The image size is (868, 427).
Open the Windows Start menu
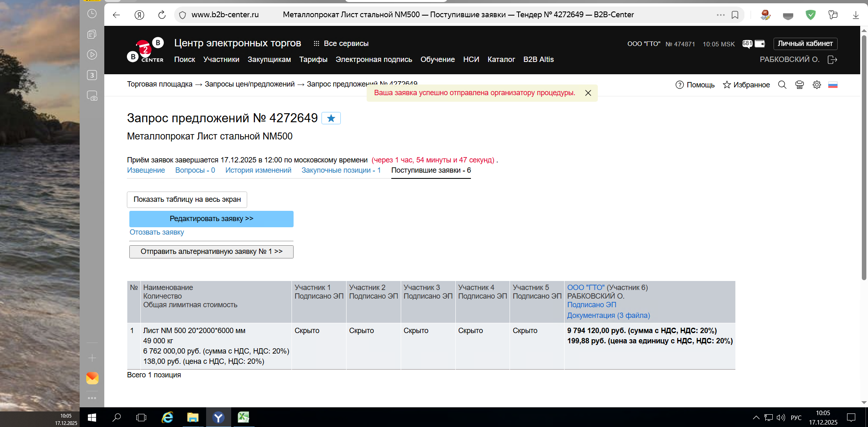pos(92,418)
